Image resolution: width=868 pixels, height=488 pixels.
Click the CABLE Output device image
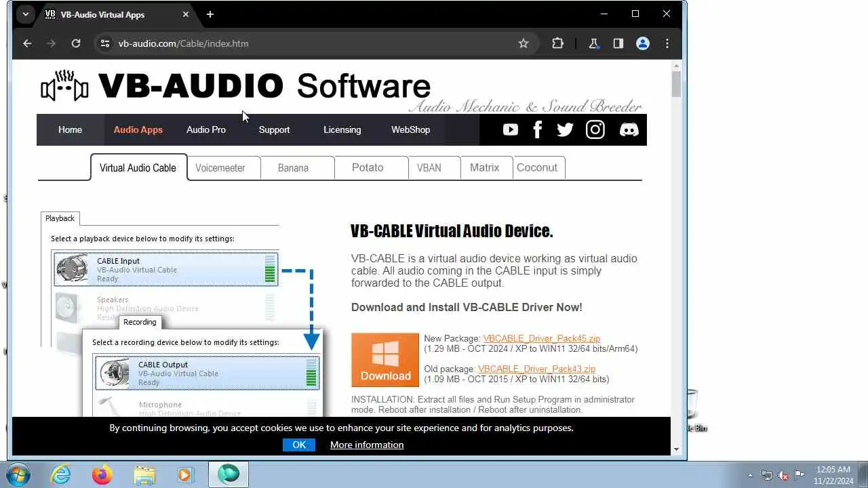[114, 373]
